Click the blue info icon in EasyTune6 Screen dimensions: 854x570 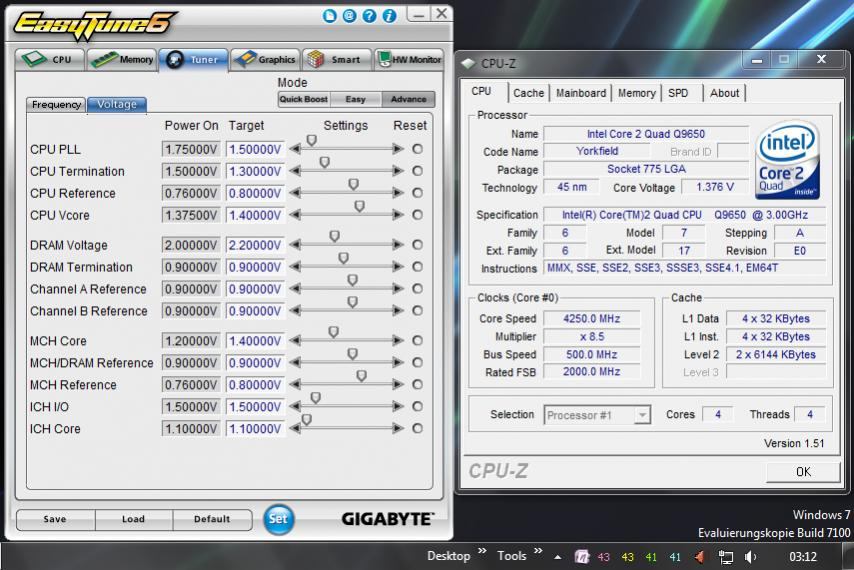389,16
